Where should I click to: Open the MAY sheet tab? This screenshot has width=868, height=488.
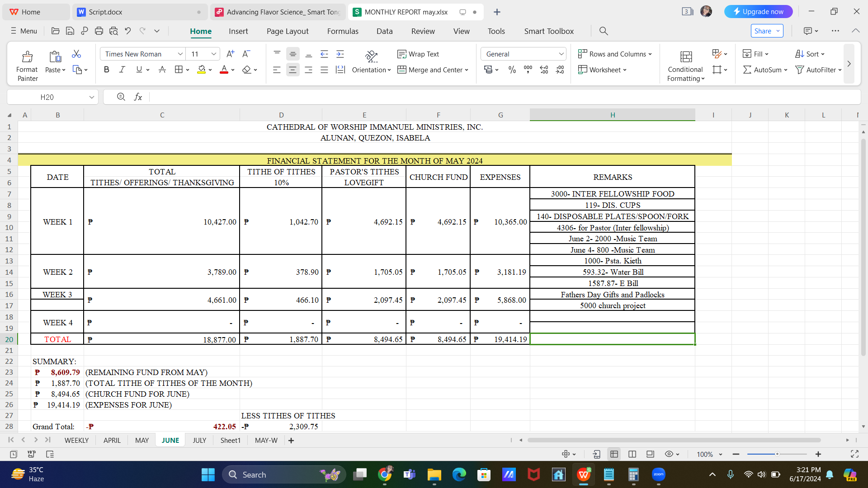point(142,440)
